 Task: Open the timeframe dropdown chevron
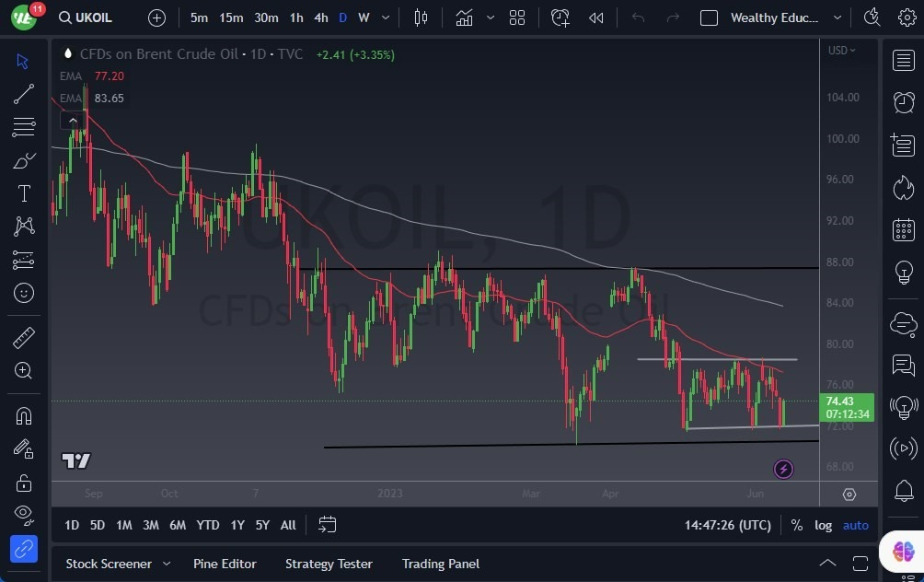[x=385, y=17]
